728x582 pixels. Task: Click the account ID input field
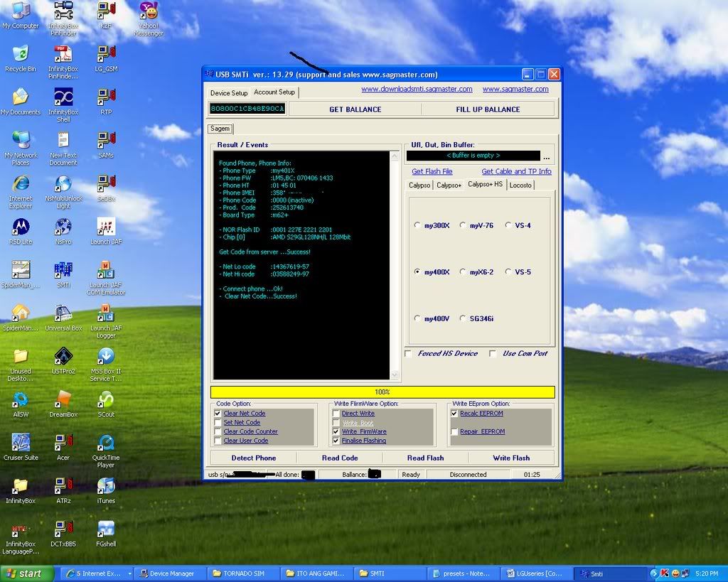(247, 109)
